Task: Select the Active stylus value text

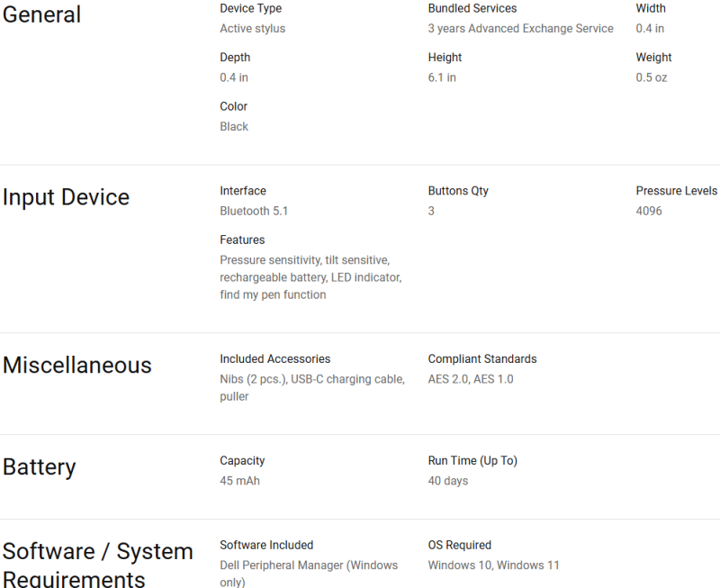Action: 253,29
